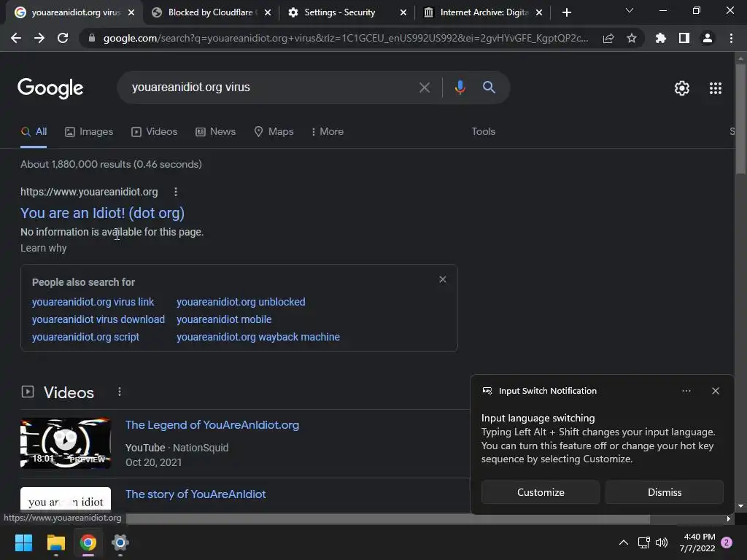The height and width of the screenshot is (560, 747).
Task: Open Windows Start menu
Action: (x=23, y=542)
